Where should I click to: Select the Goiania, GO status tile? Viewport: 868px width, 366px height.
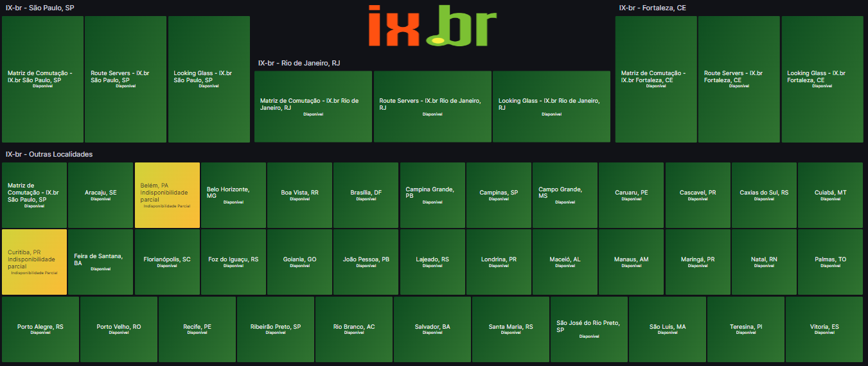tap(300, 262)
